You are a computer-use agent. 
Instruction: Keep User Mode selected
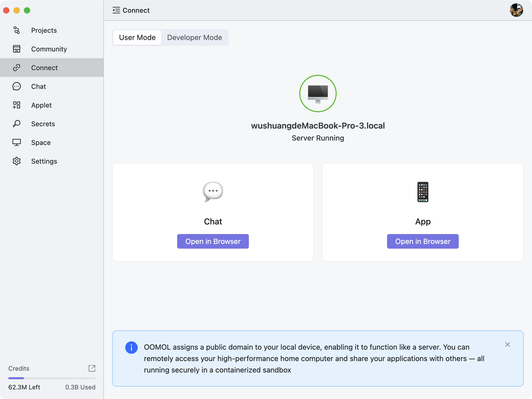137,37
